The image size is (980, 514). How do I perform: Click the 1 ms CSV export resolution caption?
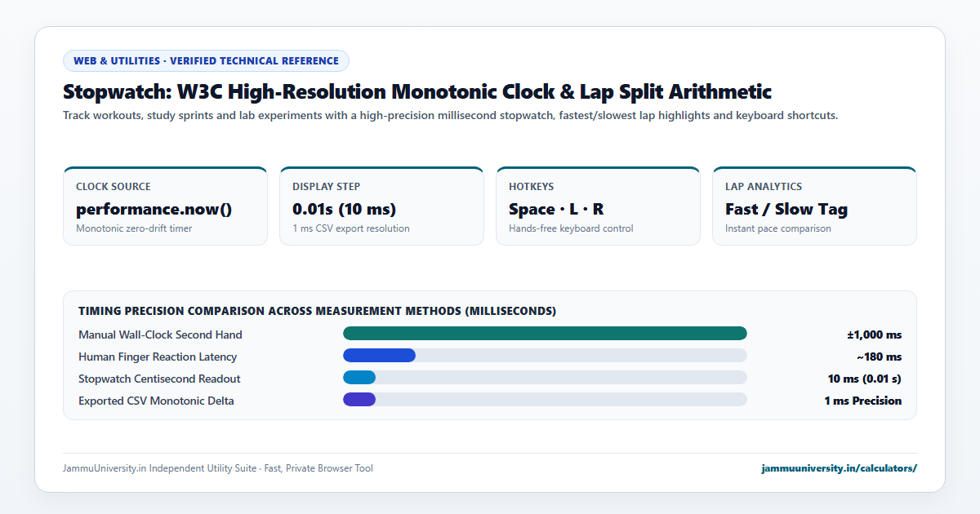(351, 228)
